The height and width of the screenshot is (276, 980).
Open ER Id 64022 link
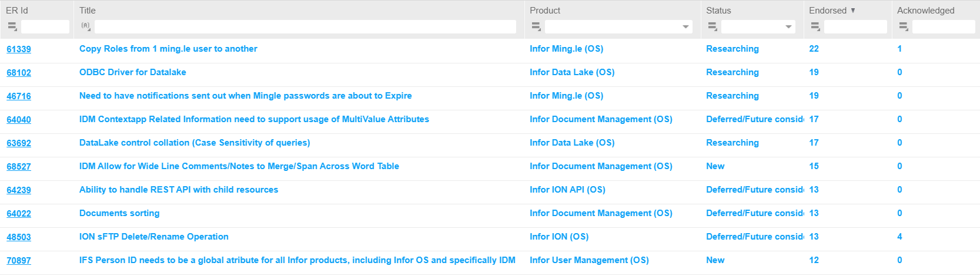19,214
